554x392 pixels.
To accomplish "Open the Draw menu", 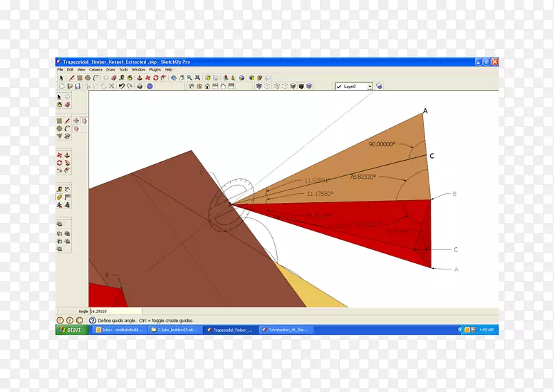I will (111, 70).
